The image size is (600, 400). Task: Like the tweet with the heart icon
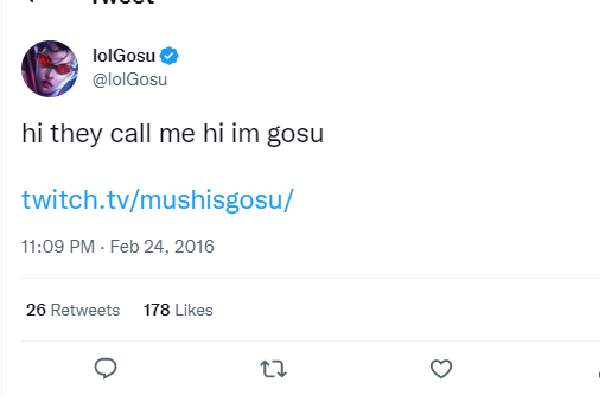[441, 370]
